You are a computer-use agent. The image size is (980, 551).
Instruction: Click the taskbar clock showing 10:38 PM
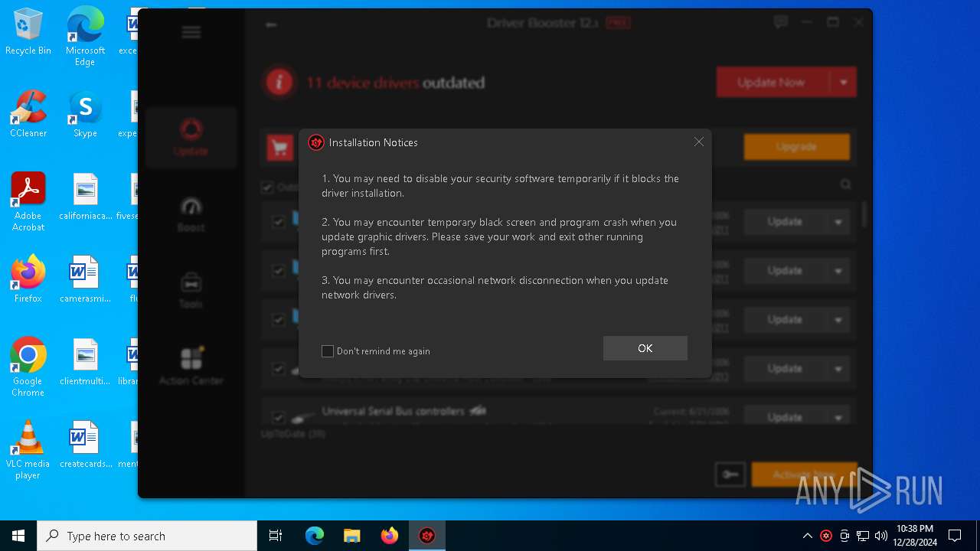[x=915, y=536]
